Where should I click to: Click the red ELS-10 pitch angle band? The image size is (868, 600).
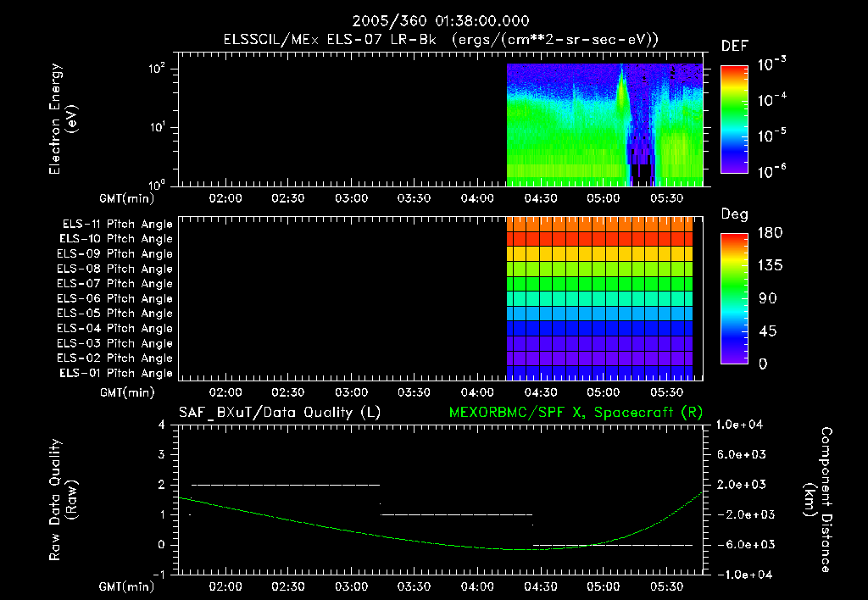coord(599,239)
